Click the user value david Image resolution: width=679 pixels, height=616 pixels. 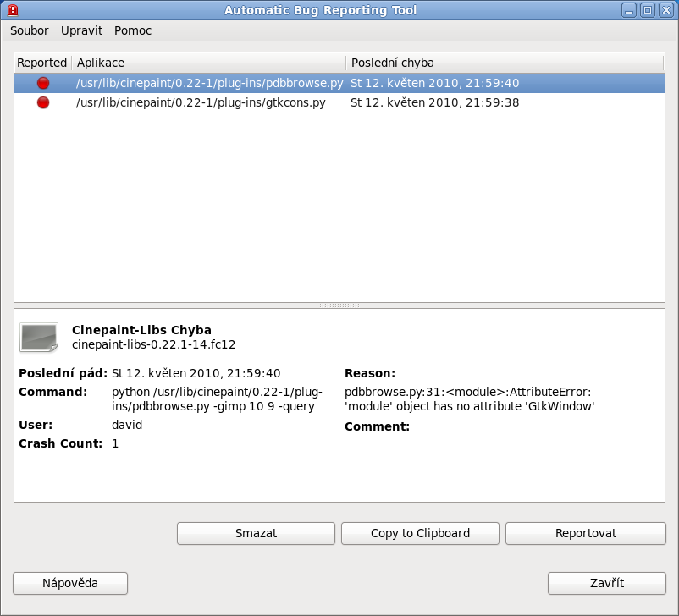(x=127, y=425)
